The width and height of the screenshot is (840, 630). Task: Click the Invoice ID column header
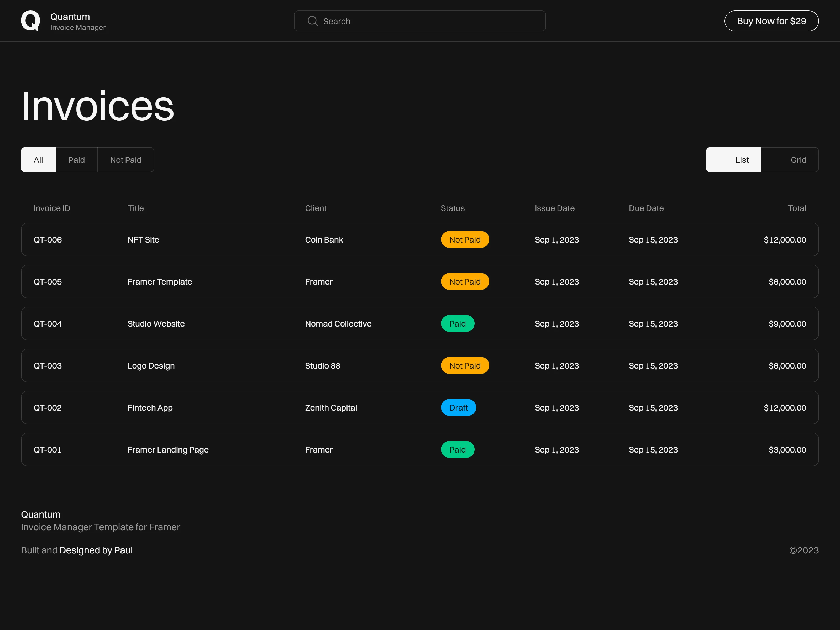(52, 208)
